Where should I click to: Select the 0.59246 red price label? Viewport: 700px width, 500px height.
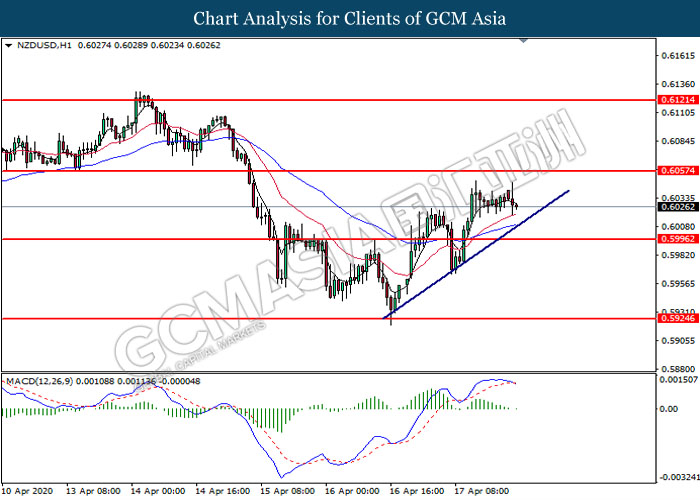[678, 318]
